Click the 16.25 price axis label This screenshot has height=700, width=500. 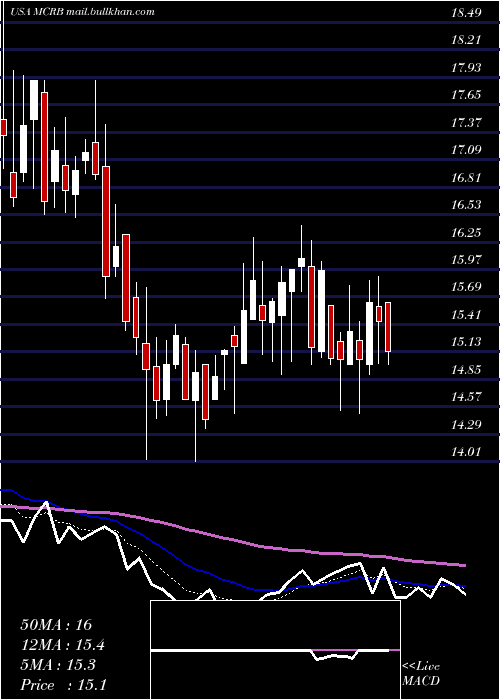466,233
